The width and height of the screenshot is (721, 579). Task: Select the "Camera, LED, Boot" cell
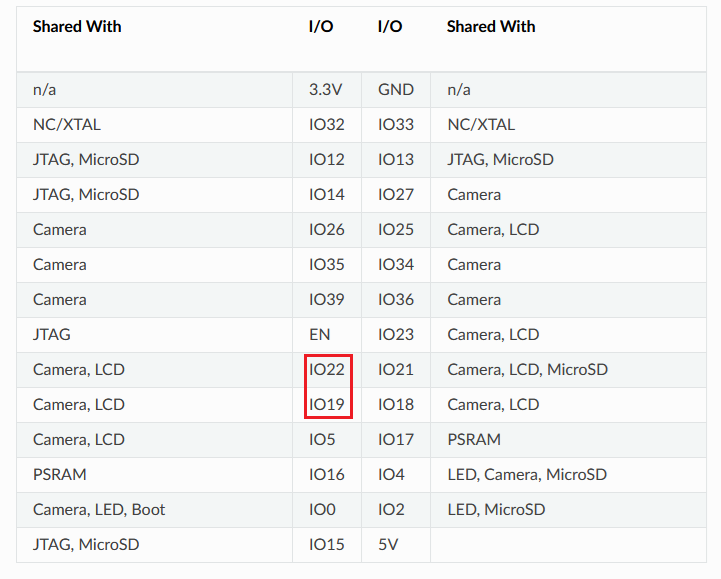[x=99, y=510]
